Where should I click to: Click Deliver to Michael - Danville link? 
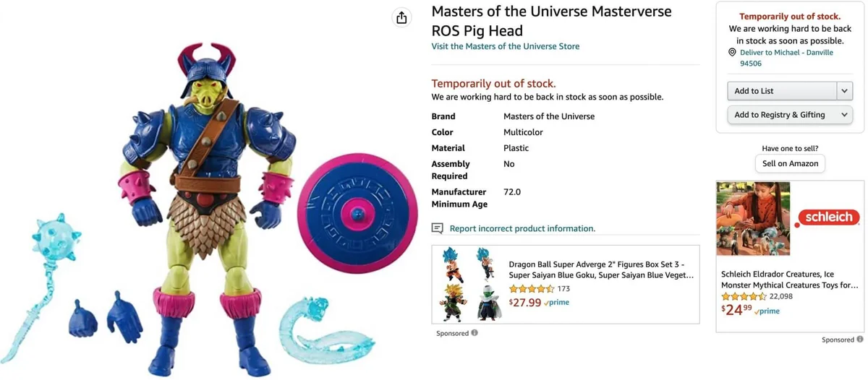(786, 58)
